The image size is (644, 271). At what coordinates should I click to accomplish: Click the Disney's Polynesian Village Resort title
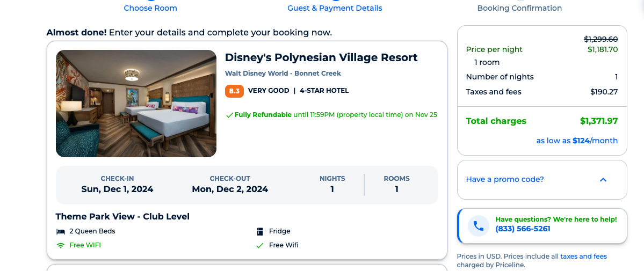tap(321, 57)
